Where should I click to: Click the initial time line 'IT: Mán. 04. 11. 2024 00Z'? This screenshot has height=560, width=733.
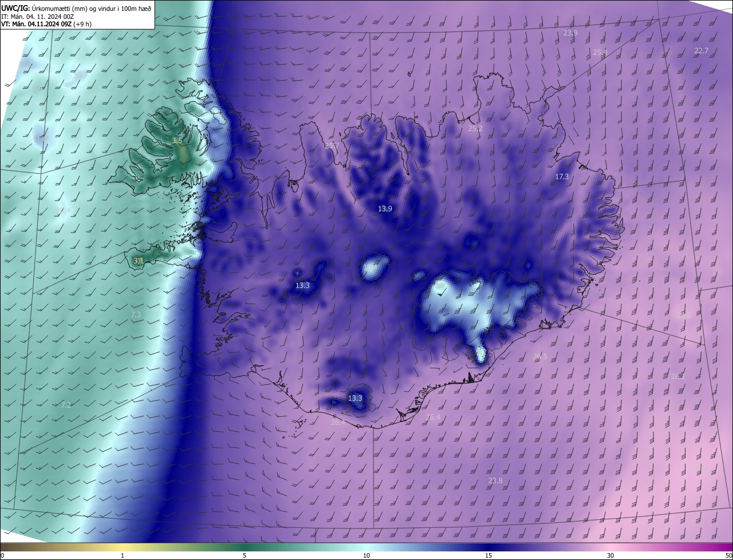click(x=37, y=17)
